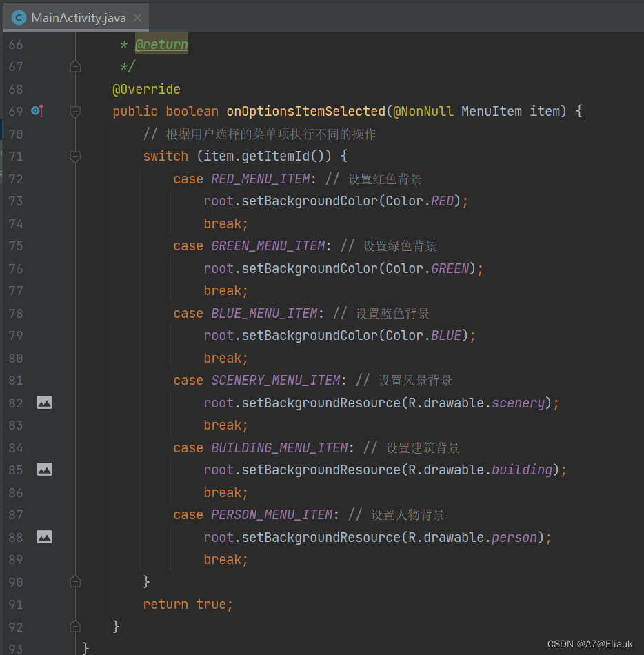Click the MenuItem parameter type
This screenshot has width=644, height=655.
click(492, 112)
